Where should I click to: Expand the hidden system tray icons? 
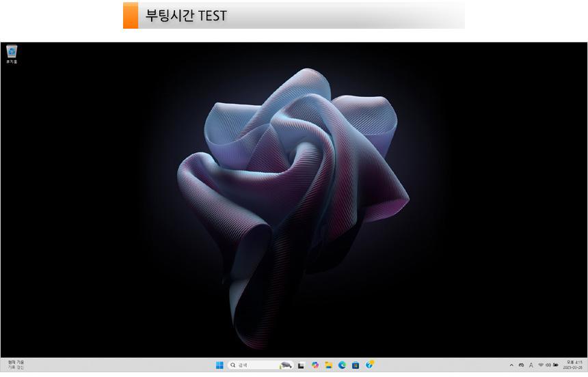[x=511, y=365]
